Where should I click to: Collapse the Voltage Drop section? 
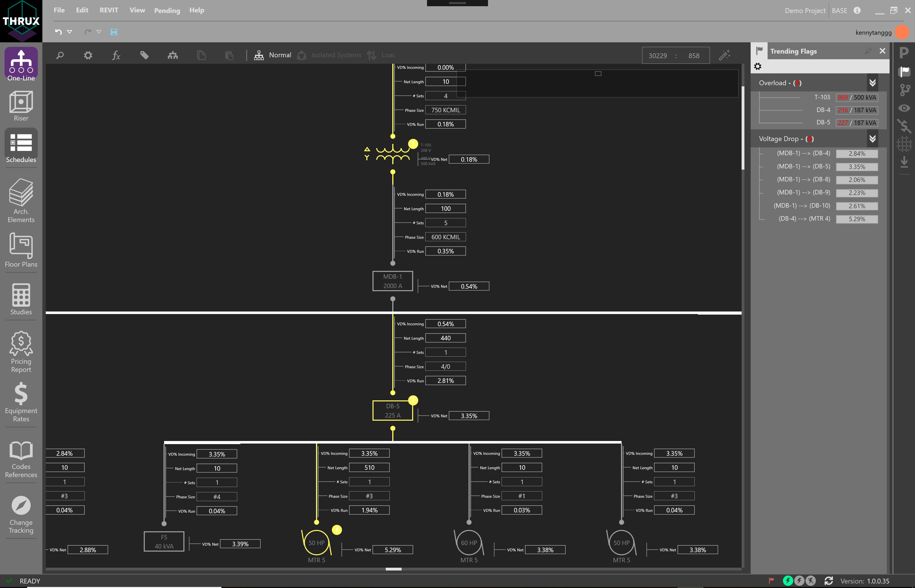pyautogui.click(x=872, y=139)
